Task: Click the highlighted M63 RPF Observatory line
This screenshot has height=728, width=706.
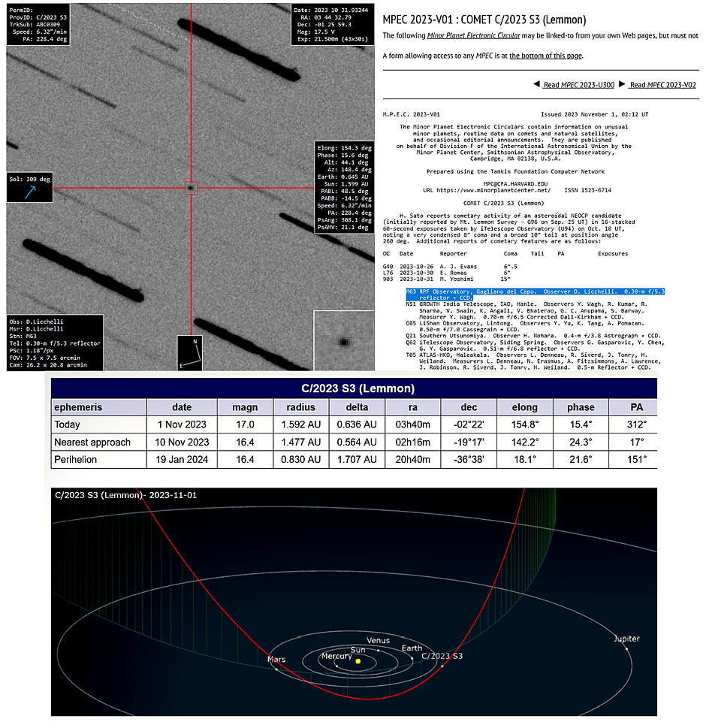Action: [536, 295]
